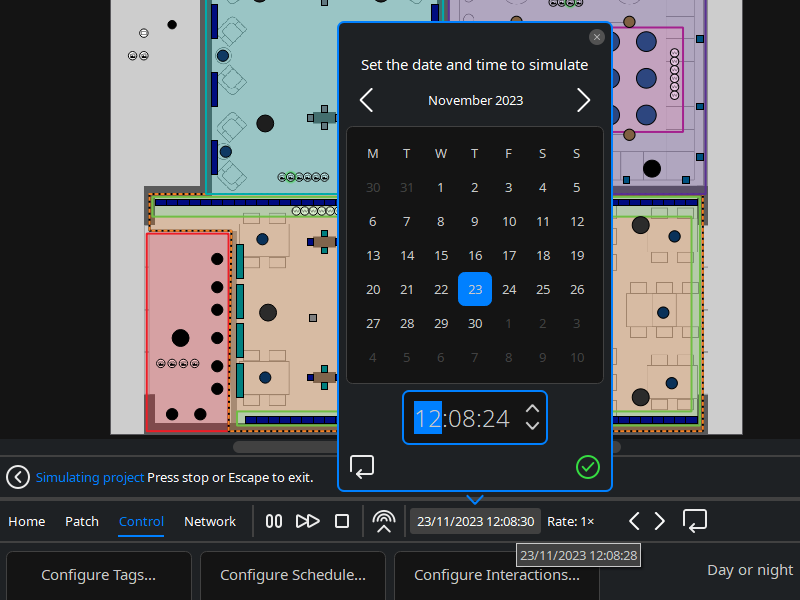The height and width of the screenshot is (600, 800).
Task: Pick November 18 in the calendar
Action: [543, 256]
